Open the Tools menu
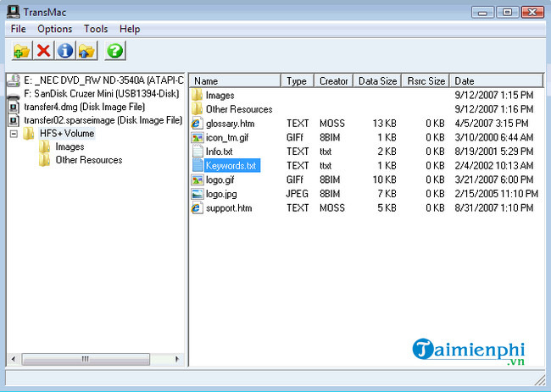551x392 pixels. [96, 29]
